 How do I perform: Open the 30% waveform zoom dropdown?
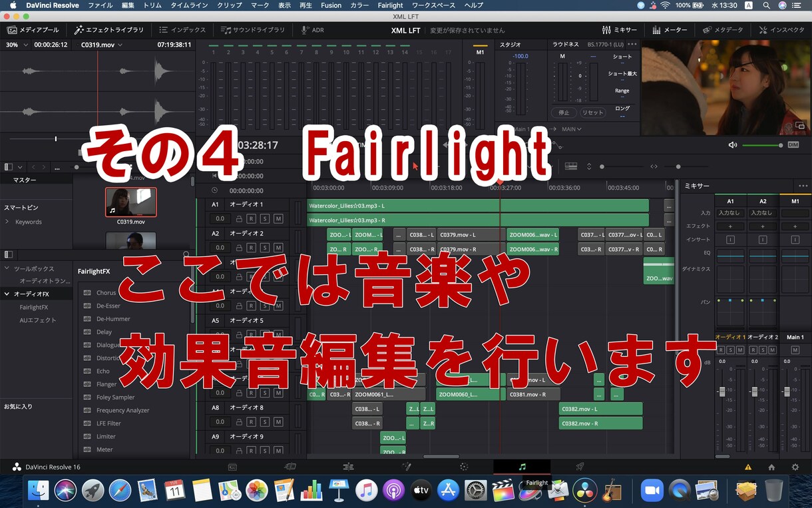tap(17, 45)
